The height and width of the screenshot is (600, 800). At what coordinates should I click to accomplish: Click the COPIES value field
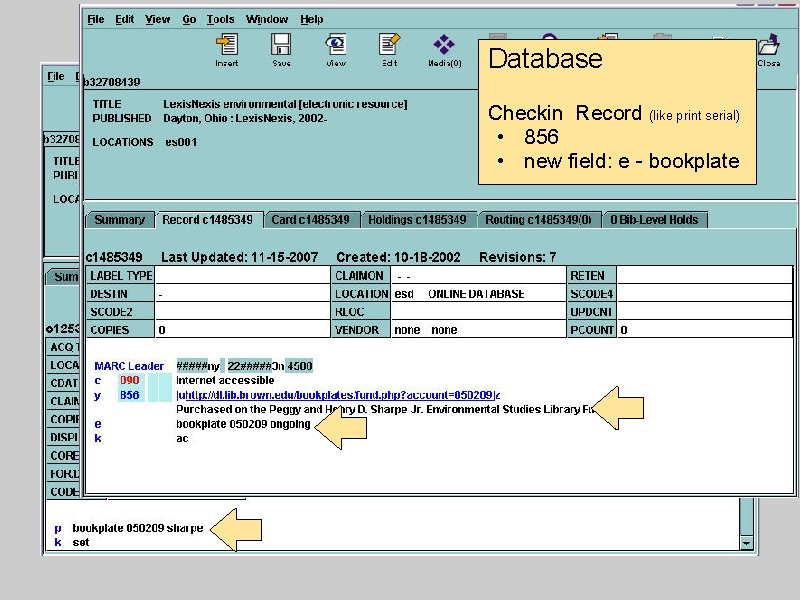coord(242,330)
